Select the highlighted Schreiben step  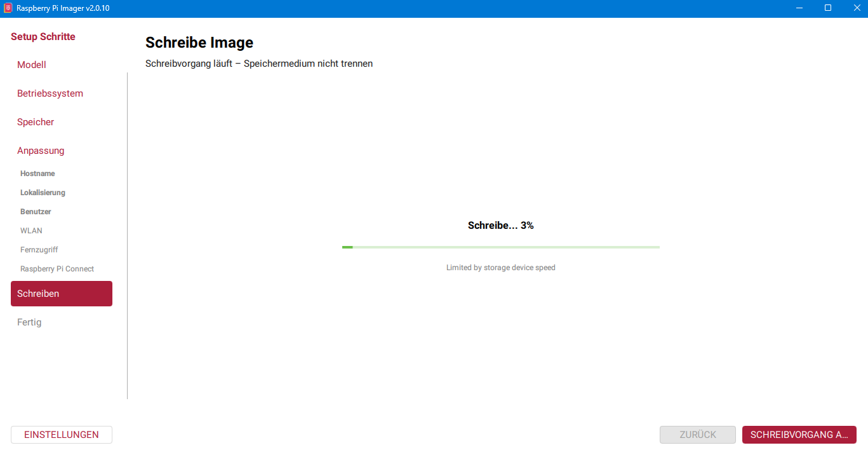pyautogui.click(x=62, y=294)
